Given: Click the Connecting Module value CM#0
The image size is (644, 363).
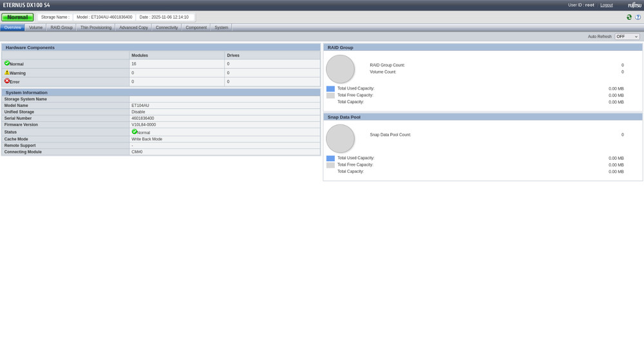Looking at the screenshot, I should [x=137, y=152].
